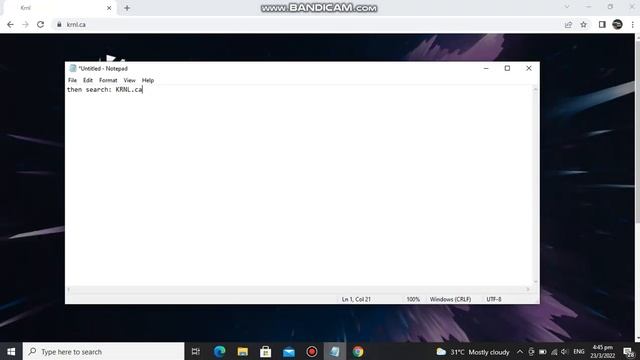
Task: Open the notification center
Action: click(x=629, y=351)
